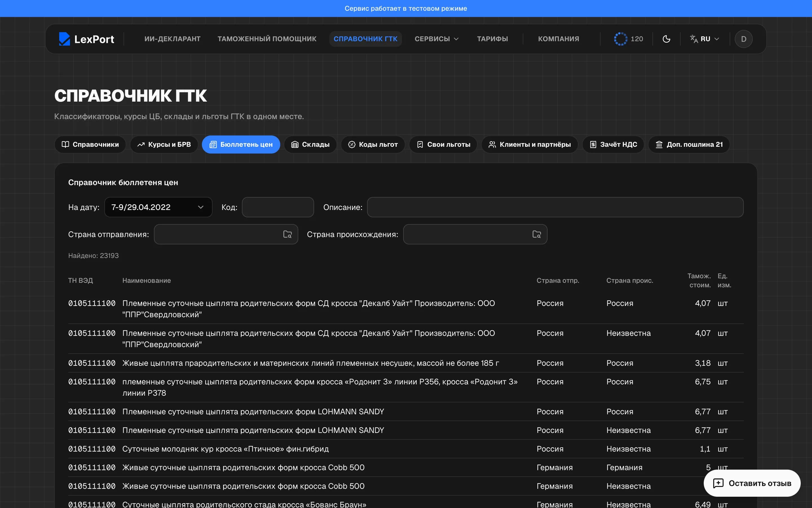Toggle the dark mode moon icon
Viewport: 812px width, 508px height.
click(x=667, y=39)
